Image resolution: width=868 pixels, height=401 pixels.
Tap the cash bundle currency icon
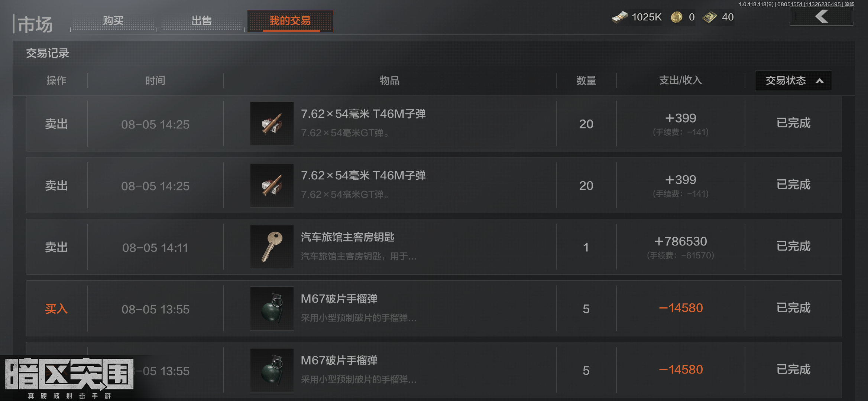(x=620, y=17)
